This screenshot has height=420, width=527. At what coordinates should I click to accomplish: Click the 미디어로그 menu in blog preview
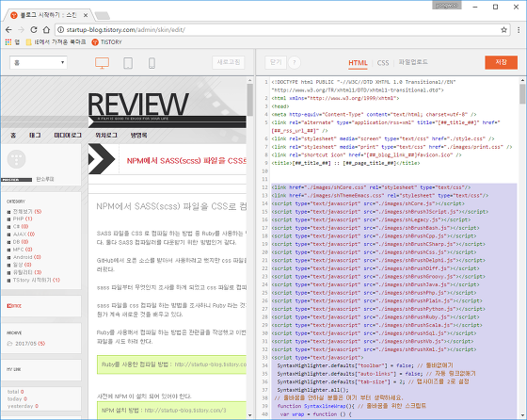[x=68, y=136]
